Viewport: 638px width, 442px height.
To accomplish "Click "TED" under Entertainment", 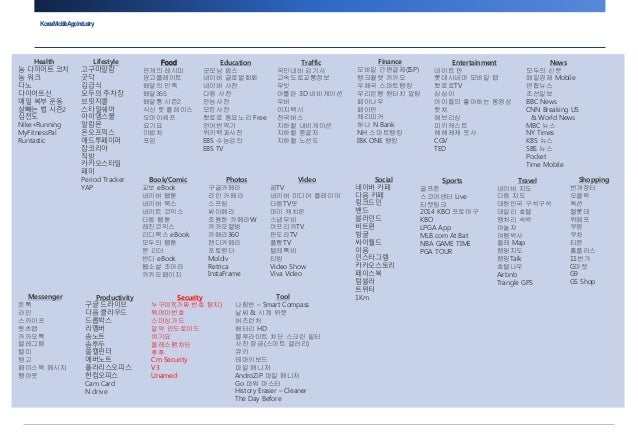I will 440,149.
